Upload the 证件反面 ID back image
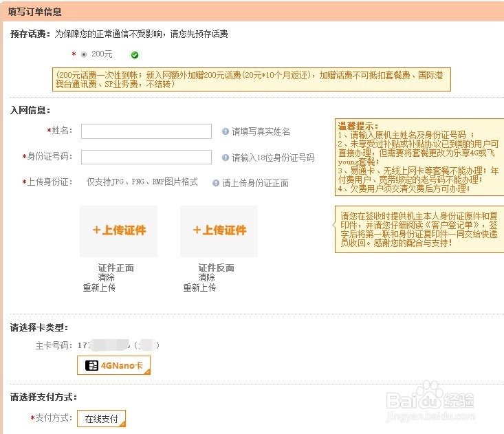Viewport: 504px width, 434px height. click(219, 231)
